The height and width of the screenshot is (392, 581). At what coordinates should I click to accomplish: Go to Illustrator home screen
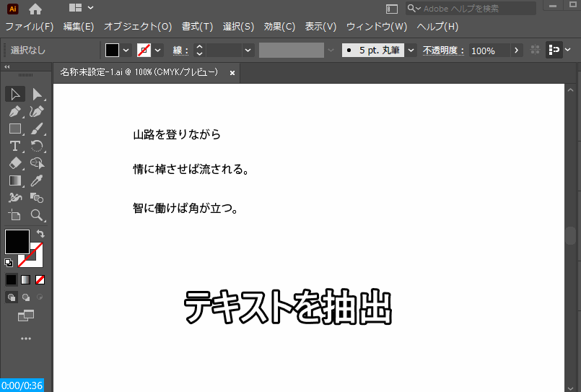point(35,9)
